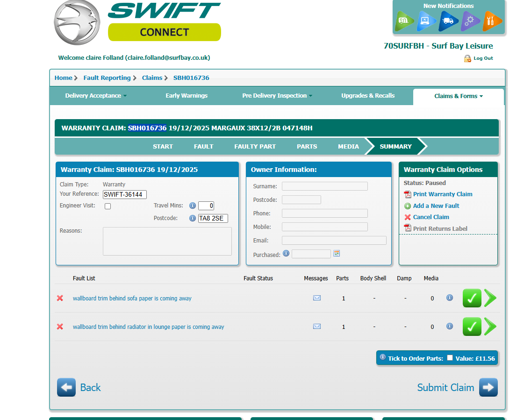This screenshot has width=524, height=420.
Task: Click the Purchased date field
Action: 311,254
